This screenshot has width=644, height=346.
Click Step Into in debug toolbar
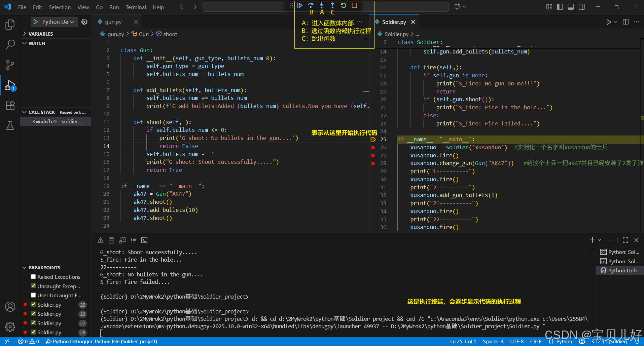322,5
